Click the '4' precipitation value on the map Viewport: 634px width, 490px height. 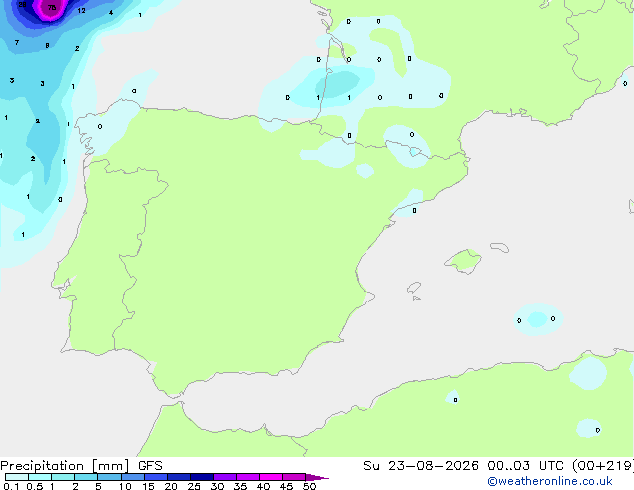click(x=111, y=13)
